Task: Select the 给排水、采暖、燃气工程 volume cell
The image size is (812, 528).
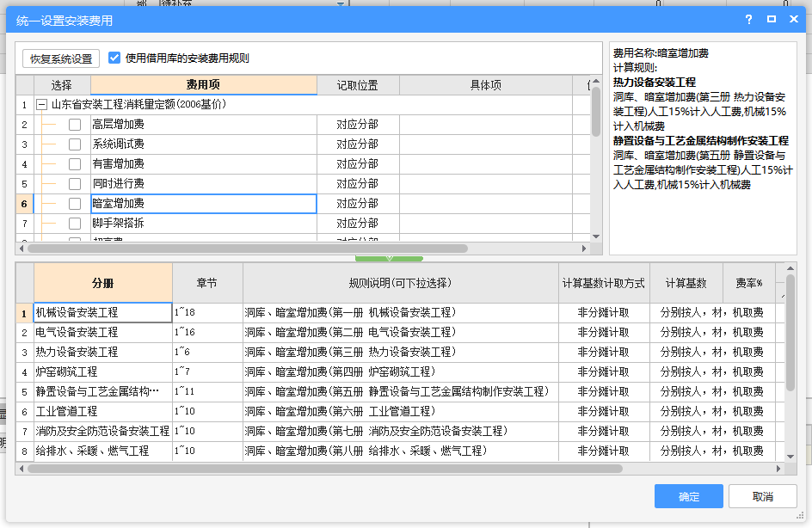Action: 103,451
